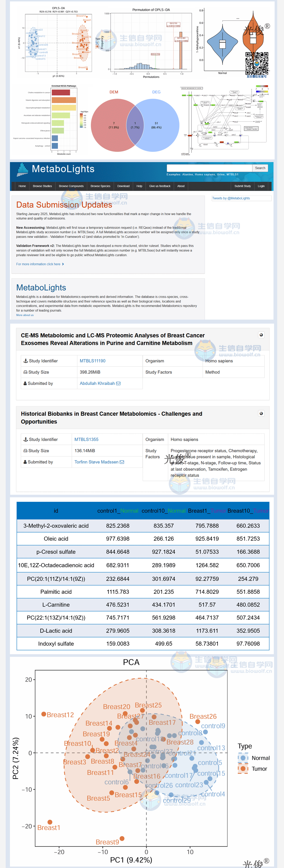Click the 'Indoxyl sulfate' row label

[56, 643]
